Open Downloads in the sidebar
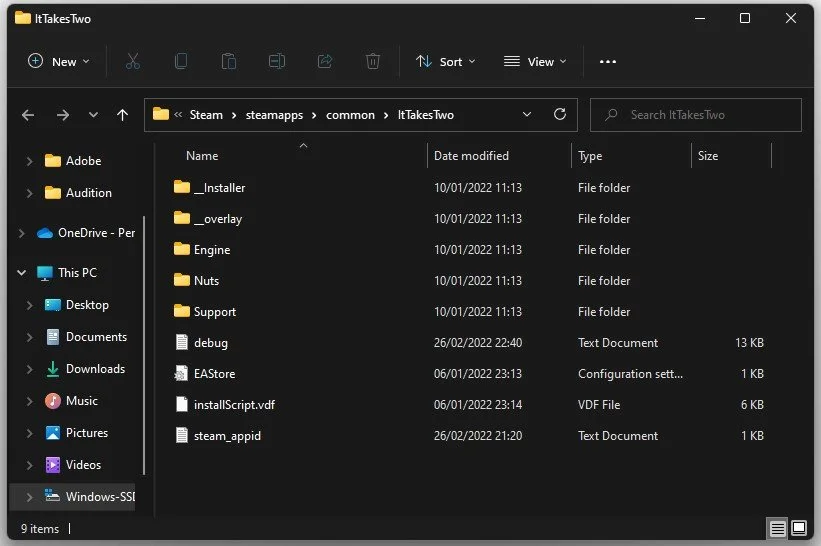This screenshot has height=546, width=821. 95,369
